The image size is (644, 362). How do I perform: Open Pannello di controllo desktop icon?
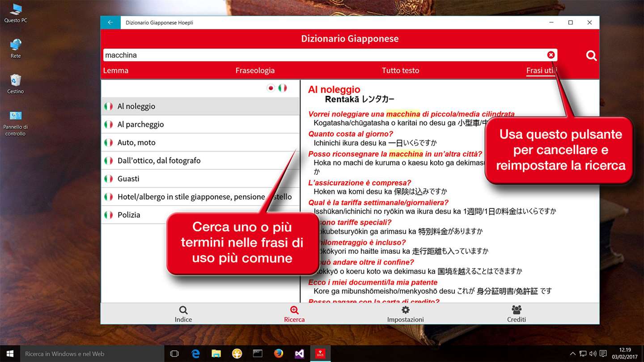[x=16, y=123]
